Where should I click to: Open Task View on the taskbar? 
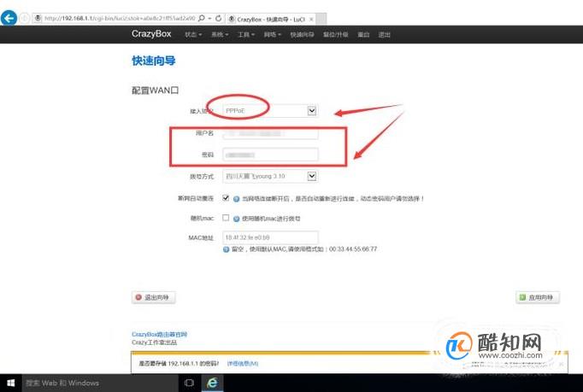click(x=189, y=383)
